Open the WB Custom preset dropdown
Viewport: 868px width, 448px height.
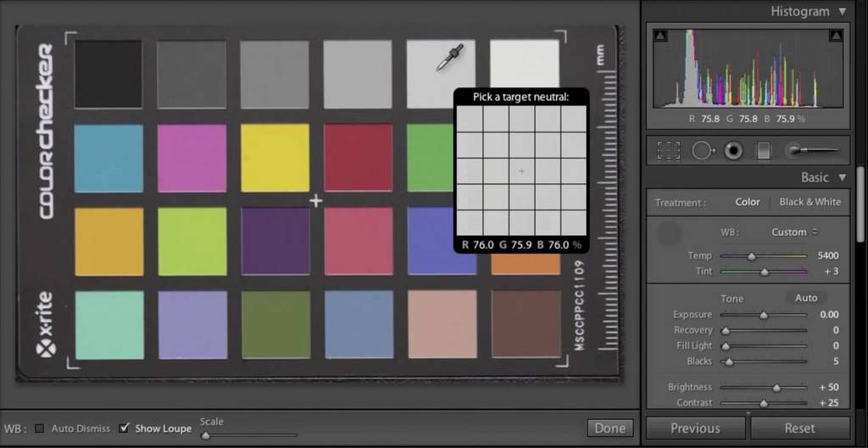794,232
